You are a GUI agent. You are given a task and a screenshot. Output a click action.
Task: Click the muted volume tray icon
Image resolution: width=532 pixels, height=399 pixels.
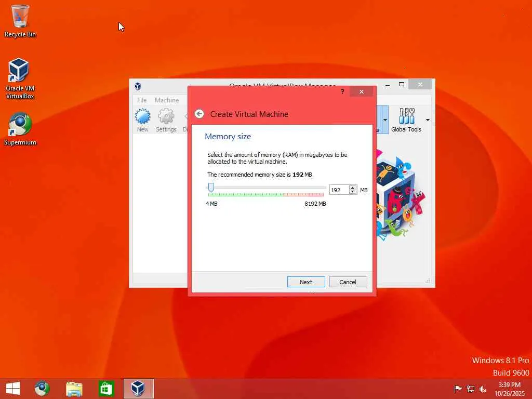click(x=483, y=389)
